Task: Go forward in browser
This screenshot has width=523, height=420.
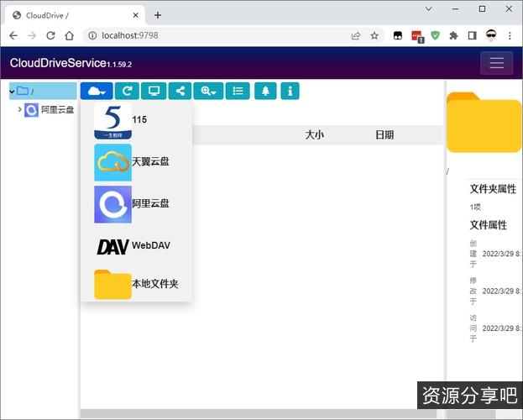Action: (x=32, y=35)
